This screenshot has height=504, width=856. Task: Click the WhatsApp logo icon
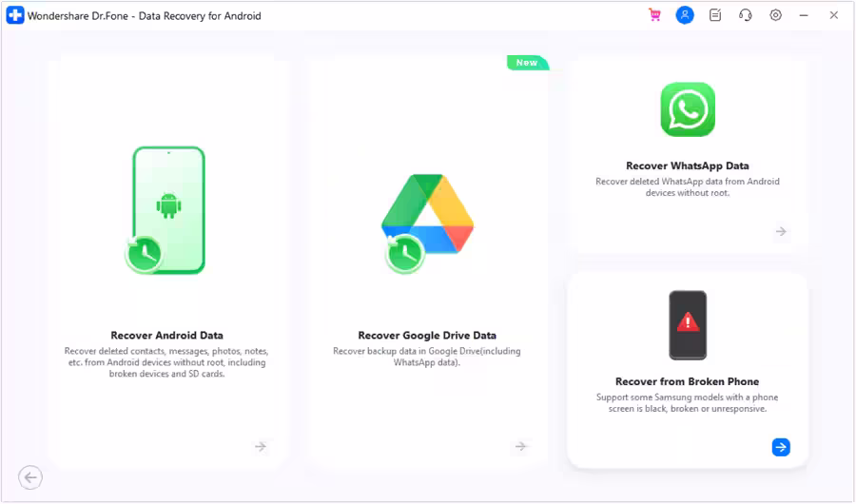(688, 109)
